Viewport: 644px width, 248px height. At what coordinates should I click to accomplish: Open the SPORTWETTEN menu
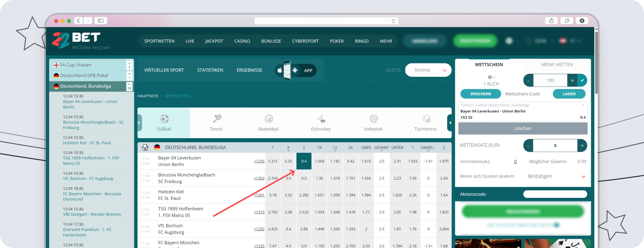click(x=159, y=41)
